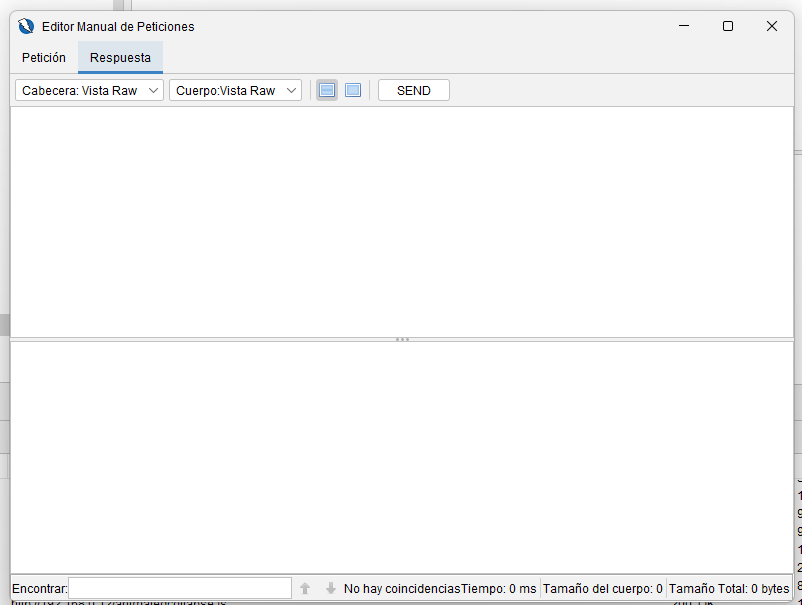Minimize the Editor Manual de Peticiones window

click(x=684, y=26)
